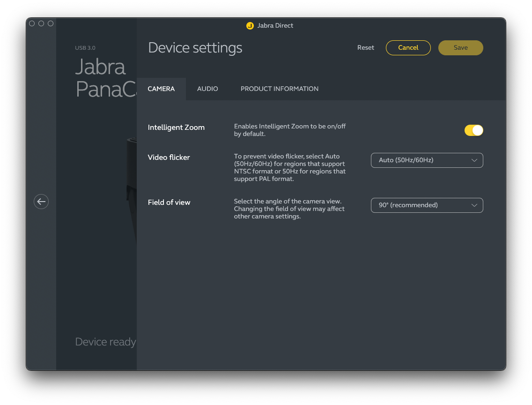Select the CAMERA tab
This screenshot has height=405, width=532.
[161, 89]
